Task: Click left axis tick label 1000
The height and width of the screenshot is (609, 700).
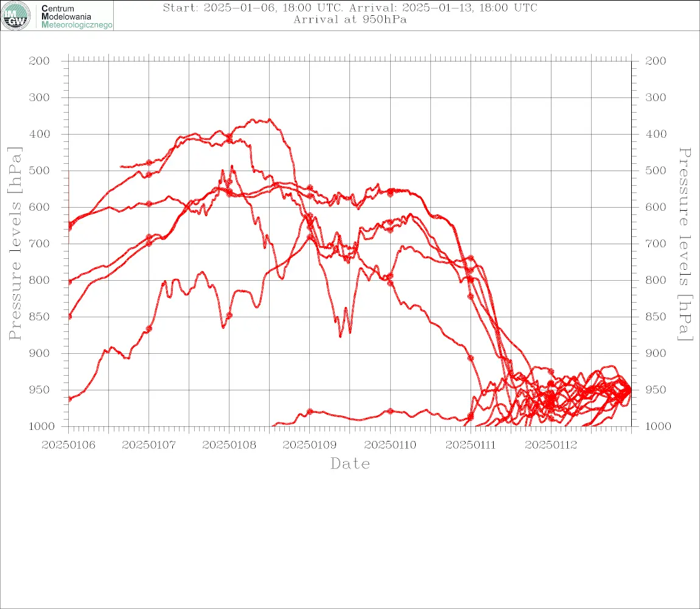Action: pyautogui.click(x=42, y=426)
